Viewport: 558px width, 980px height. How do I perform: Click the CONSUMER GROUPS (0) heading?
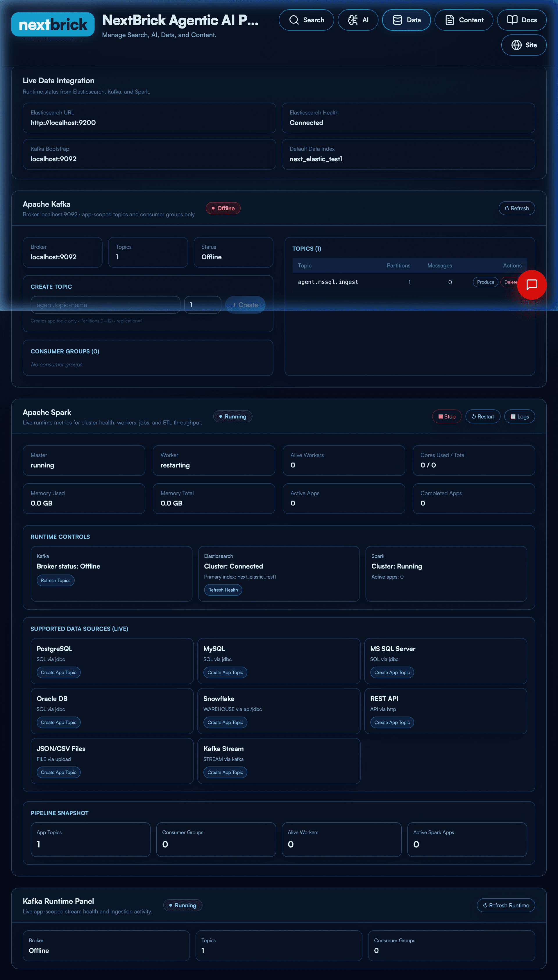[x=65, y=351]
